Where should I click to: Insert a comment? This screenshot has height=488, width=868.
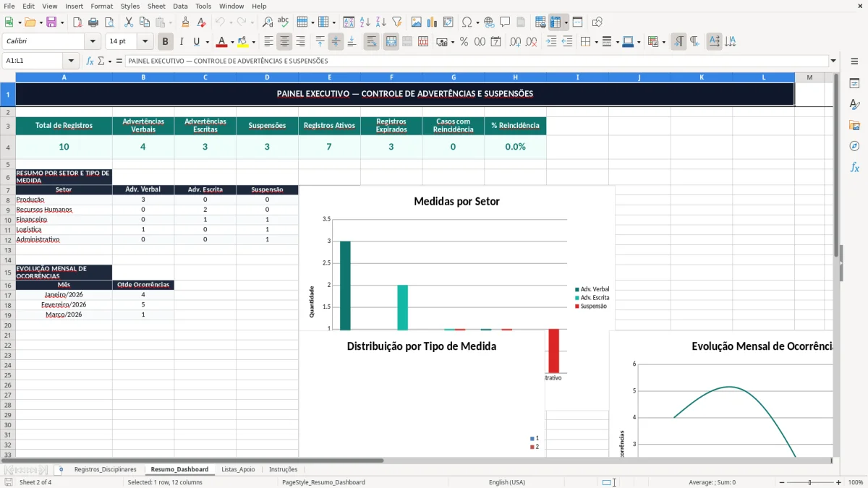pyautogui.click(x=505, y=22)
